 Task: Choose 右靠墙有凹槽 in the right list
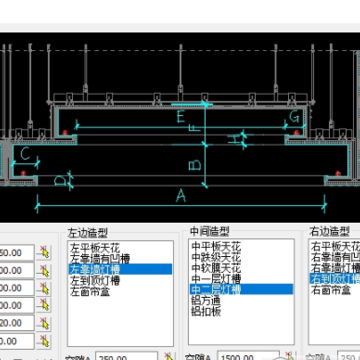pyautogui.click(x=335, y=257)
